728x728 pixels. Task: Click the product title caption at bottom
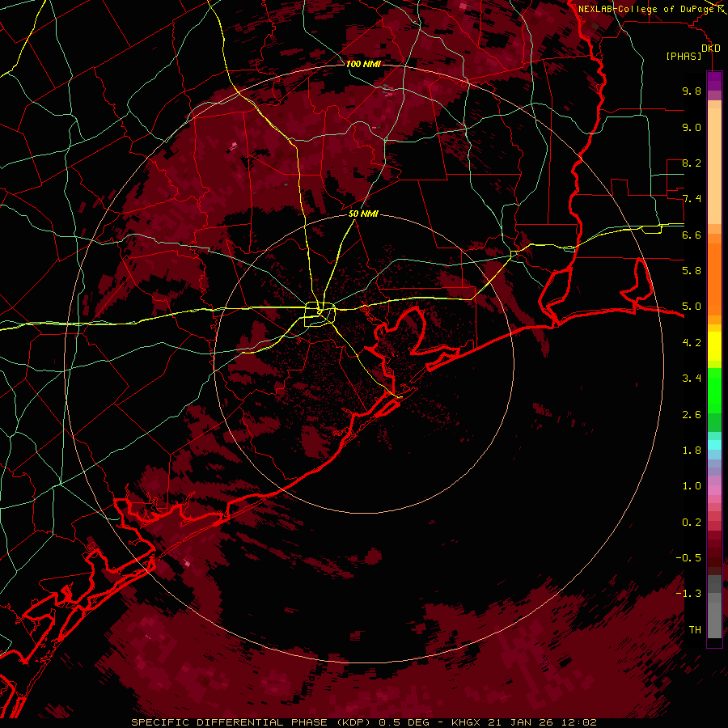click(364, 722)
